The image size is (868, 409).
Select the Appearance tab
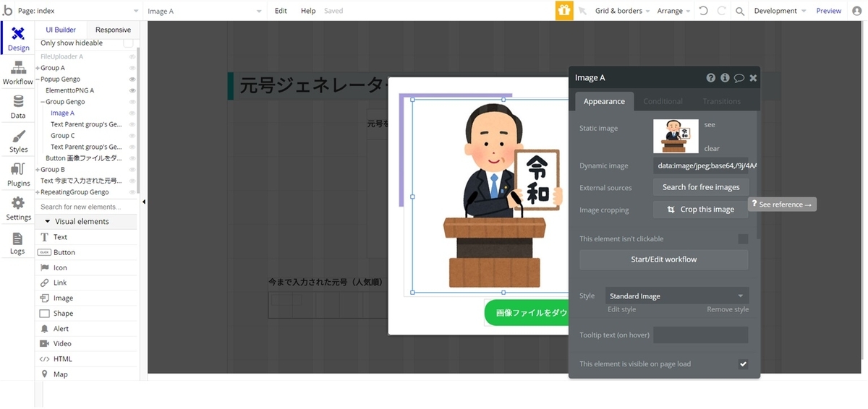(x=605, y=101)
